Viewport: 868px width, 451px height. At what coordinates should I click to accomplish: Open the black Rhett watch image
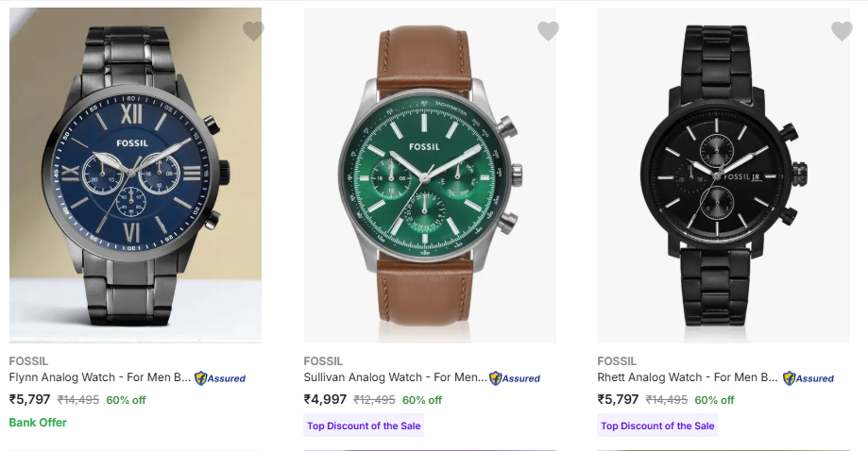pyautogui.click(x=723, y=175)
